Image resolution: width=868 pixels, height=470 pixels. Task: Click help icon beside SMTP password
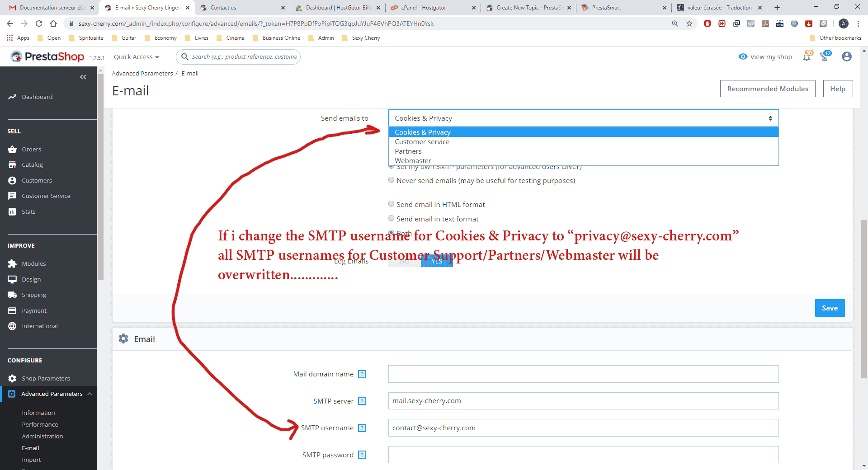(362, 455)
